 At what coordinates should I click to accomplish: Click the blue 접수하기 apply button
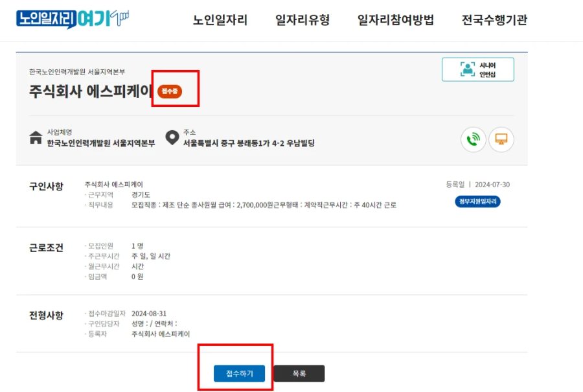(x=239, y=373)
